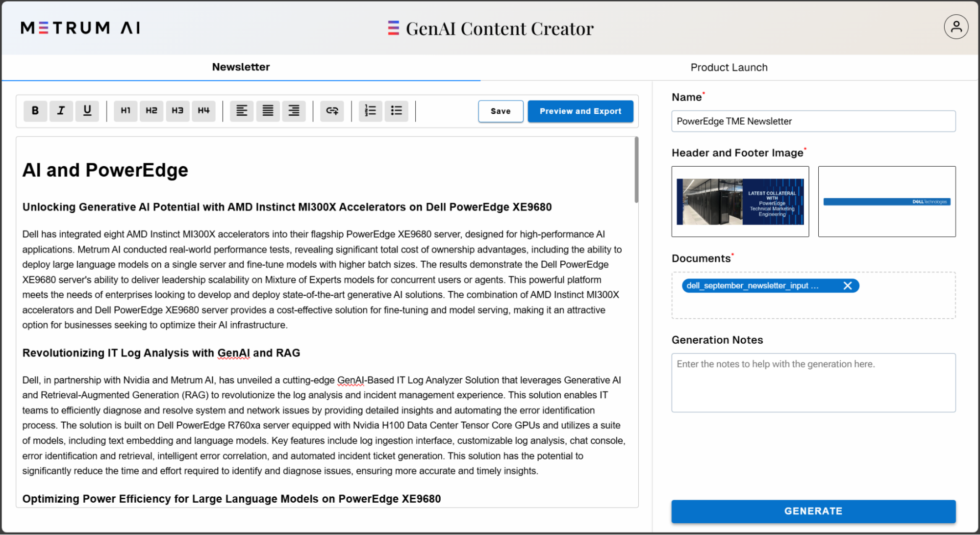Image resolution: width=980 pixels, height=535 pixels.
Task: Open the user profile icon
Action: point(956,27)
